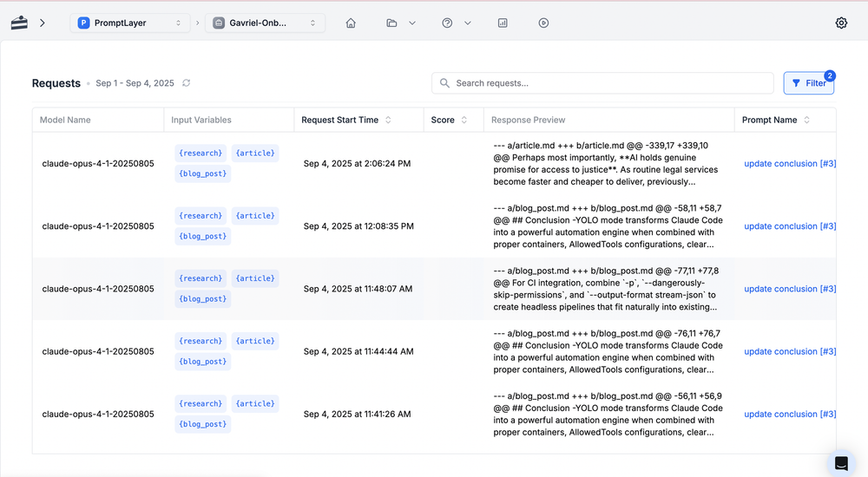The width and height of the screenshot is (868, 477).
Task: Sort by Request Start Time column
Action: [x=346, y=121]
